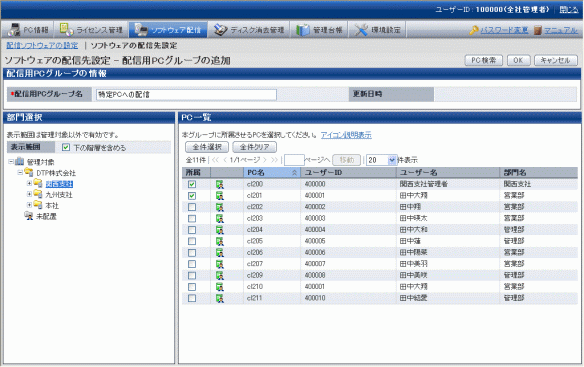Click the PC icon for cl200
Image resolution: width=584 pixels, height=367 pixels.
tap(220, 184)
